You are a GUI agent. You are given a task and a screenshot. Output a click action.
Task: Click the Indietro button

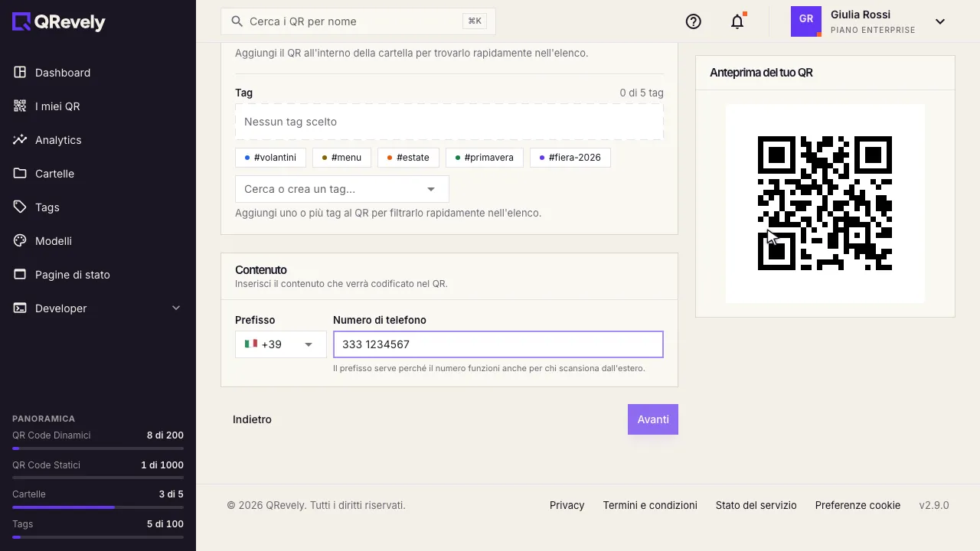252,419
